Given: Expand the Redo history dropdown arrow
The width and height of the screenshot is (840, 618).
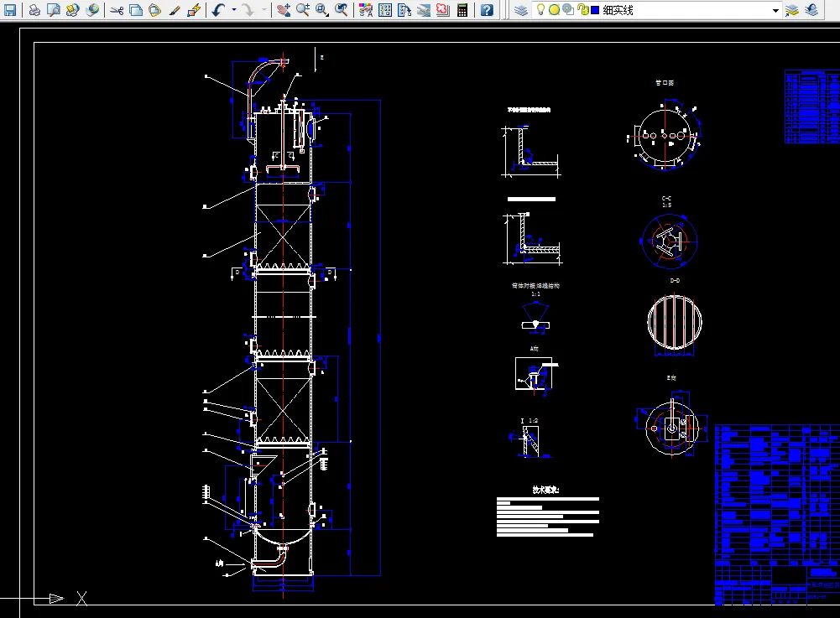Looking at the screenshot, I should pos(263,9).
